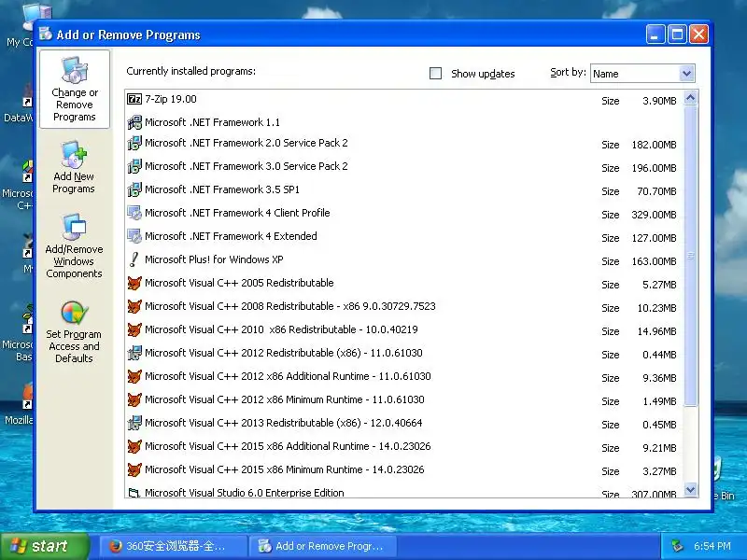Image resolution: width=747 pixels, height=560 pixels.
Task: Click the Visual Studio 6.0 Enterprise Edition icon
Action: coord(134,493)
